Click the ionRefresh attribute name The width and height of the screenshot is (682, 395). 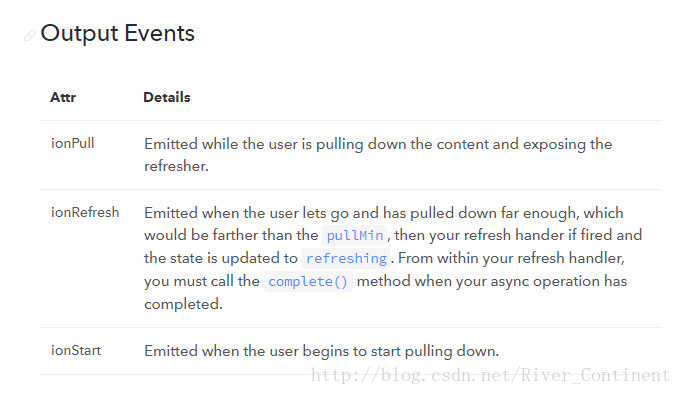coord(85,212)
